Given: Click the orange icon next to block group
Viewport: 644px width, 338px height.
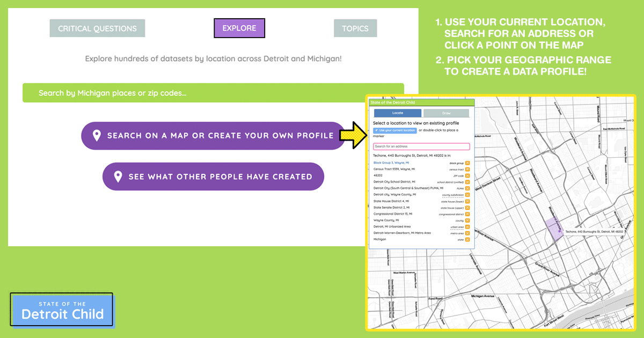Looking at the screenshot, I should 467,163.
